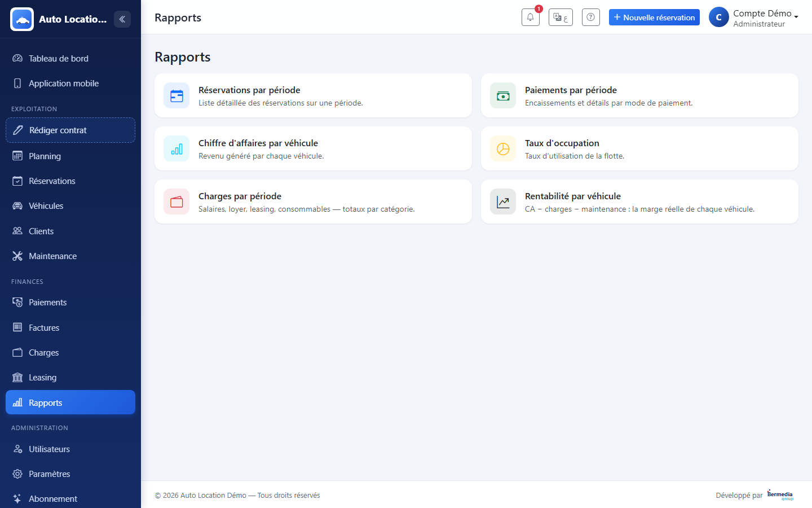Click the Planning calendar icon in sidebar
812x508 pixels.
click(17, 156)
